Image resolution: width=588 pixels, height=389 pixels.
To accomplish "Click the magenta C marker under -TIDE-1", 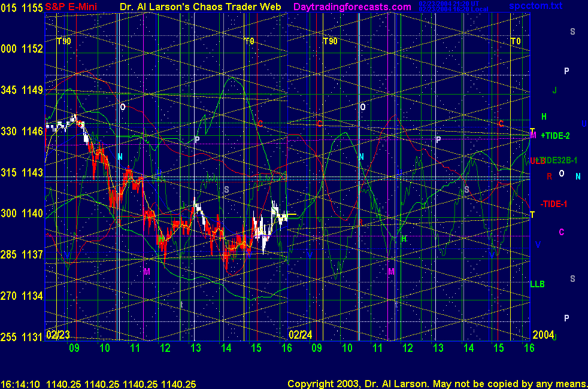I will pyautogui.click(x=561, y=232).
